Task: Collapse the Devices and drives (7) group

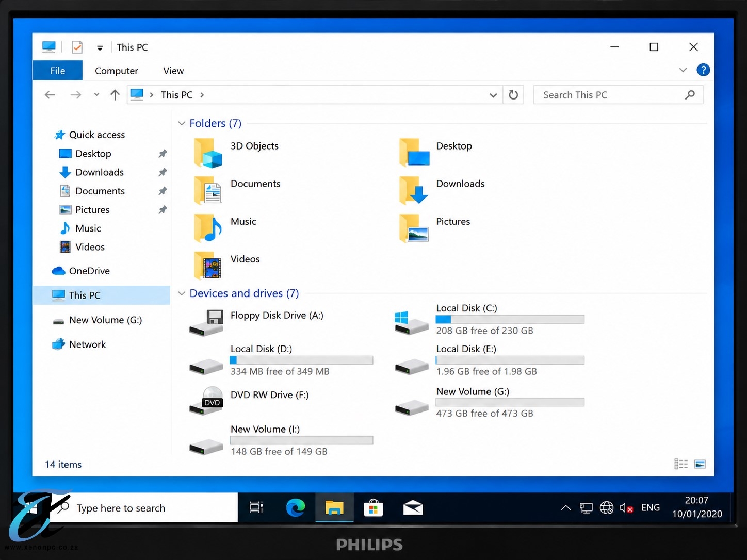Action: (182, 293)
